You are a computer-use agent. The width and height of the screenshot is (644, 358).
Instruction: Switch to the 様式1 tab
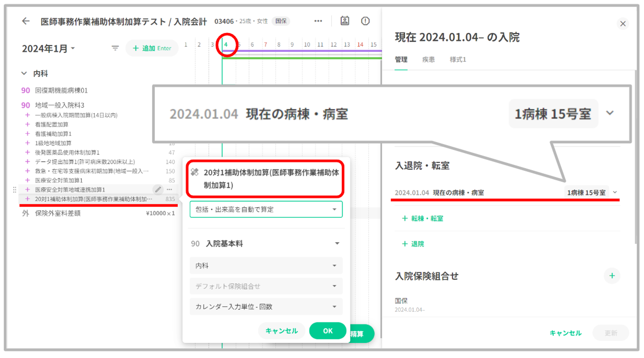tap(458, 60)
